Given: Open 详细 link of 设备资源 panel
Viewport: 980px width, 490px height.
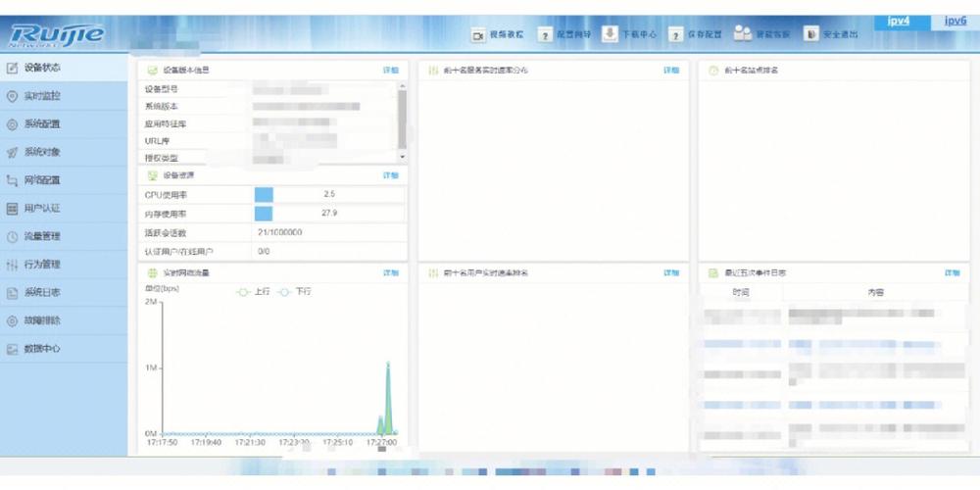Looking at the screenshot, I should click(391, 175).
